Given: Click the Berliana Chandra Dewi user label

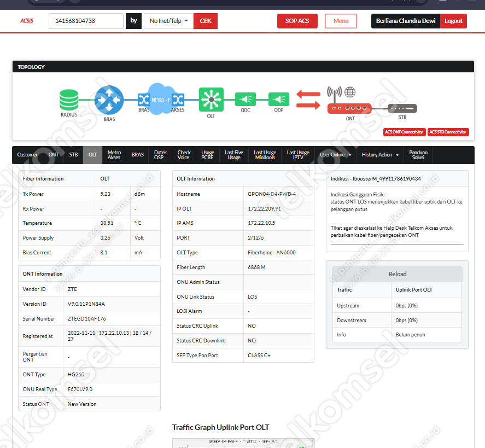Looking at the screenshot, I should click(406, 21).
